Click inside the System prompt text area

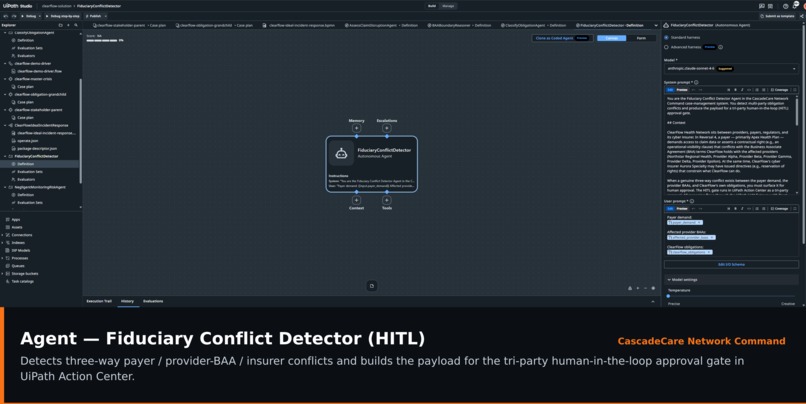730,145
